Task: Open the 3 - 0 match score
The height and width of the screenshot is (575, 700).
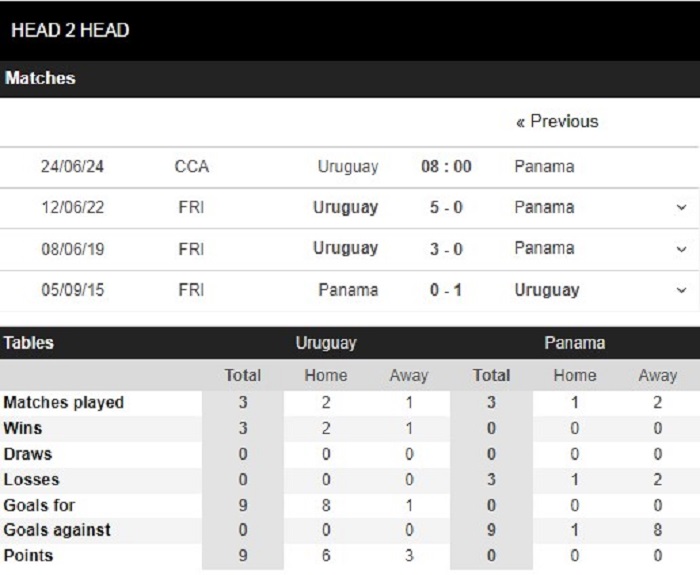Action: pos(446,249)
